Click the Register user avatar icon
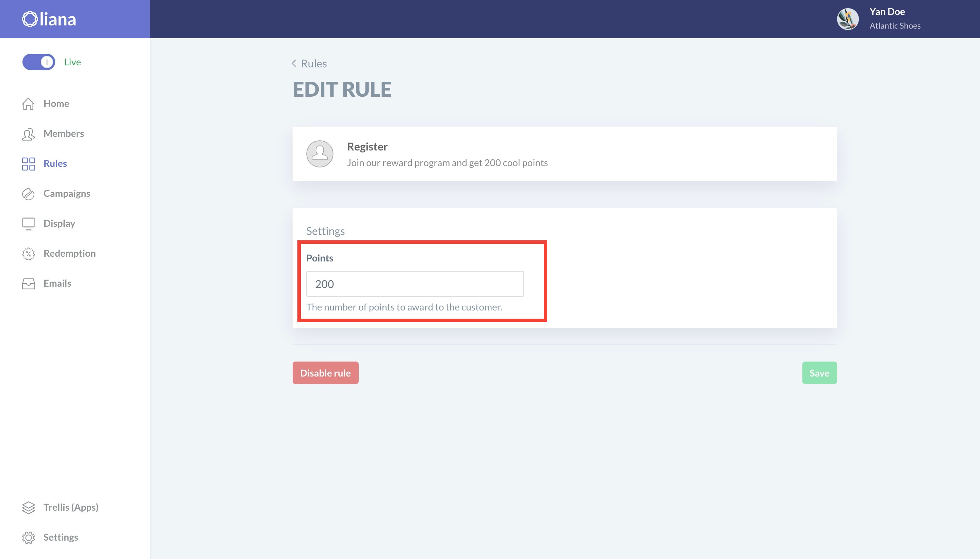The image size is (980, 559). tap(320, 154)
